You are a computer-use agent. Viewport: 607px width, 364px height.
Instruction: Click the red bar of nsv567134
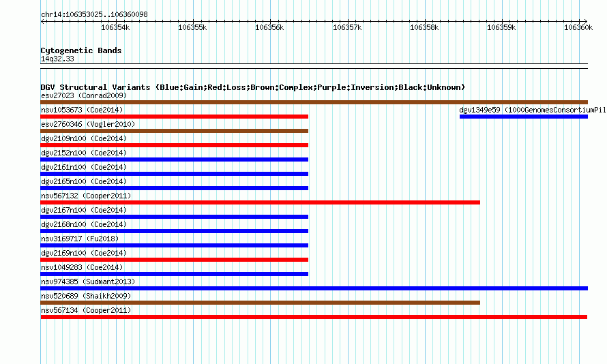point(314,317)
